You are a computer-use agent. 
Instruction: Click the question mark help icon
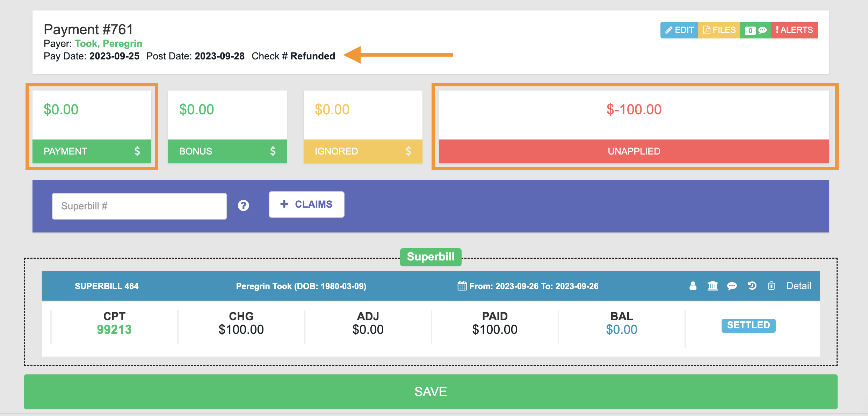click(244, 206)
